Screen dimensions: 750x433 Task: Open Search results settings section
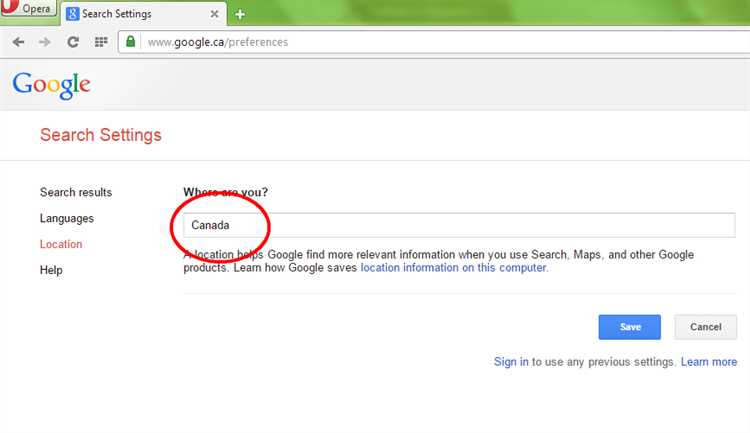[x=76, y=192]
